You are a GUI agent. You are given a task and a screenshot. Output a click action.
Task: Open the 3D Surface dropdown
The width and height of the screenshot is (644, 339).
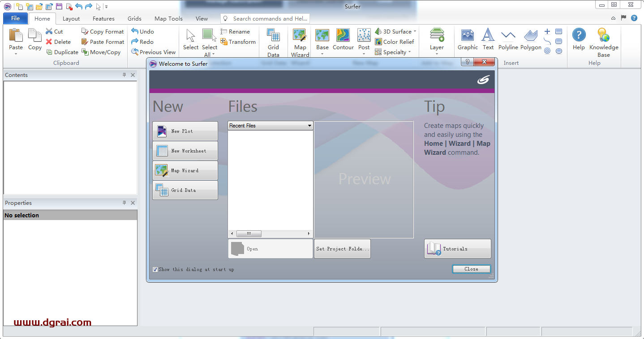pos(415,31)
